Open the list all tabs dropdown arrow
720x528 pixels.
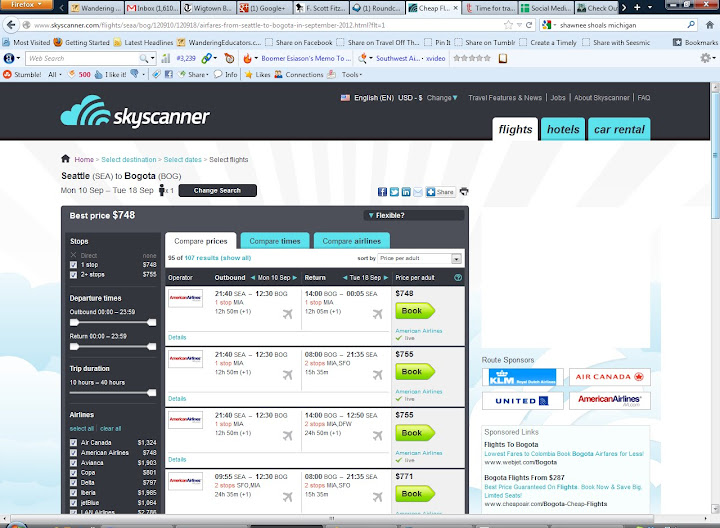(650, 7)
